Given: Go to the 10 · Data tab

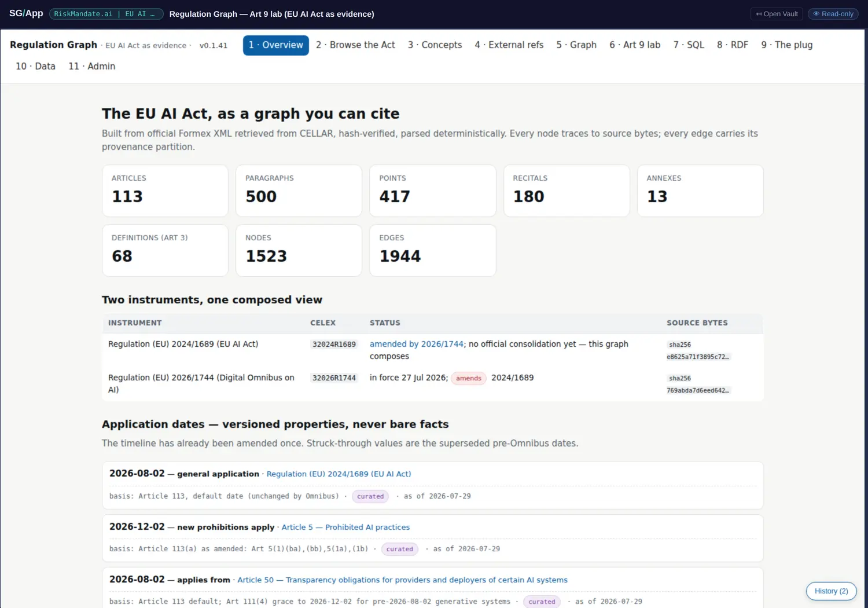Looking at the screenshot, I should tap(35, 67).
